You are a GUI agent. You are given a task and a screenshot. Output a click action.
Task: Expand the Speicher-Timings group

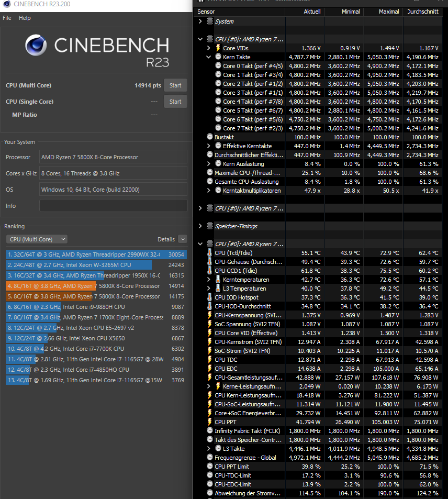click(200, 226)
